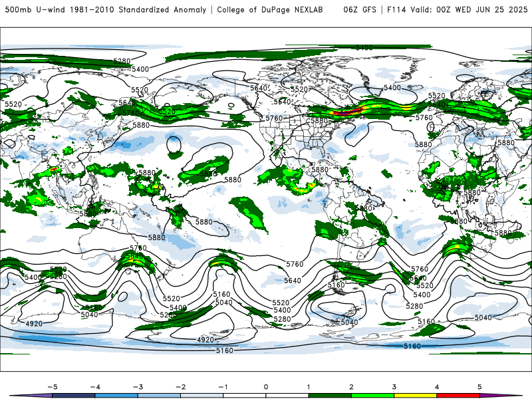532x399 pixels.
Task: Click the red-purple anomaly streak over eastern Canada
Action: tap(348, 112)
